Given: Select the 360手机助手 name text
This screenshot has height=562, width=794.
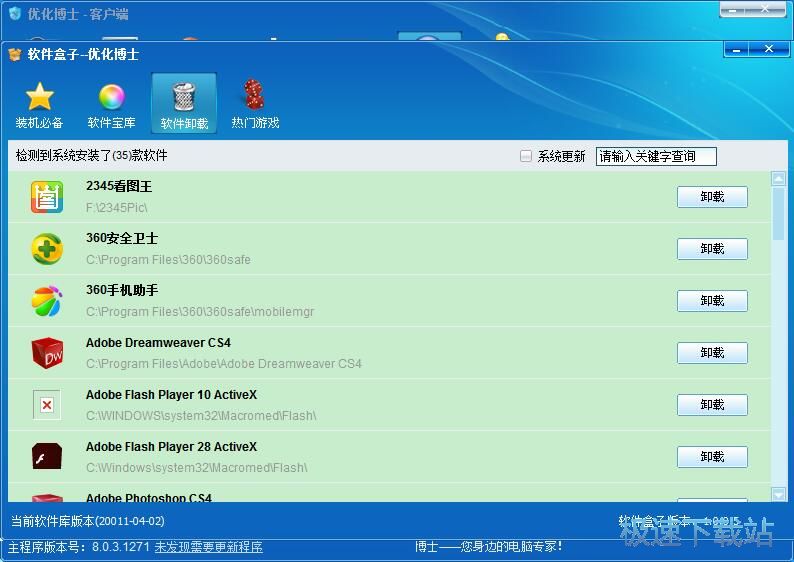Looking at the screenshot, I should point(122,290).
